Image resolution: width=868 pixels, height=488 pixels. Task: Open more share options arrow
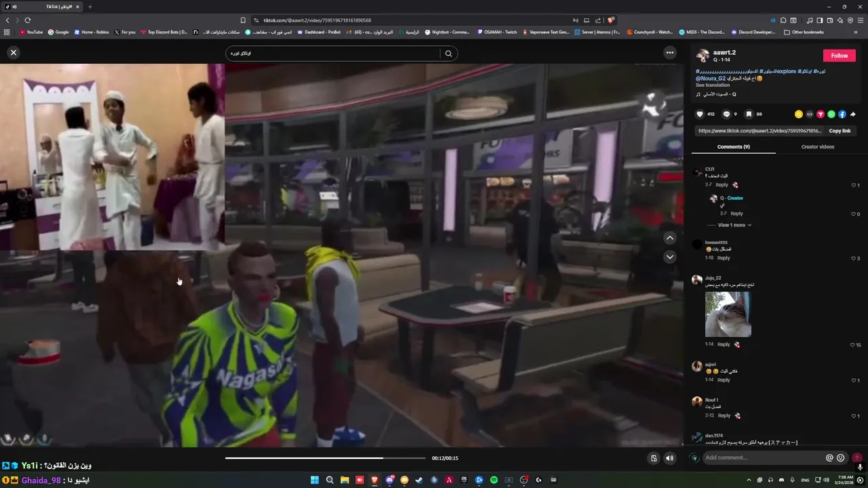tap(853, 115)
